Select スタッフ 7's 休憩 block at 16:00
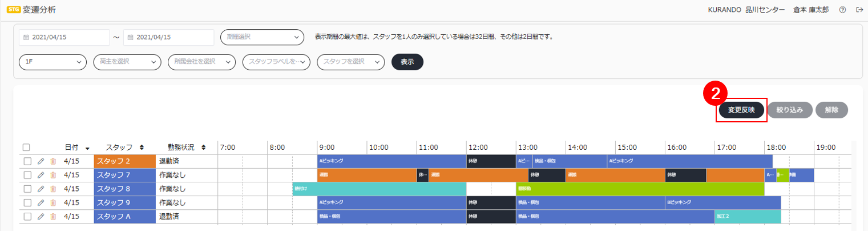868x231 pixels. [686, 175]
